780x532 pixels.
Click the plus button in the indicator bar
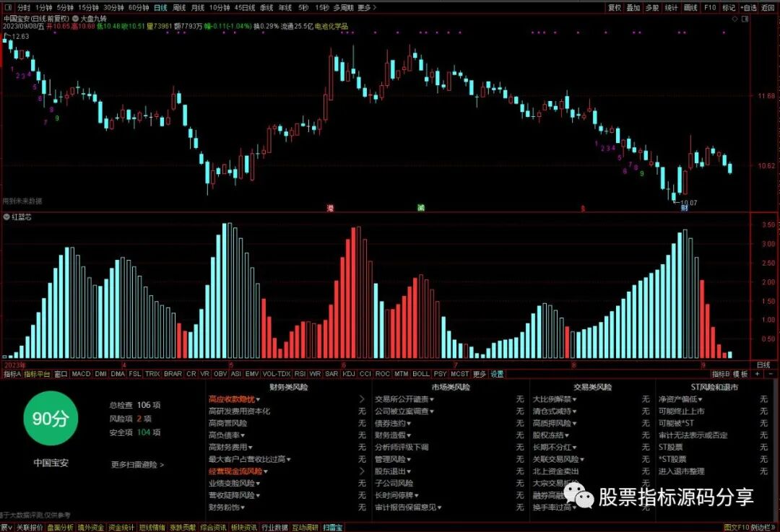click(x=758, y=374)
